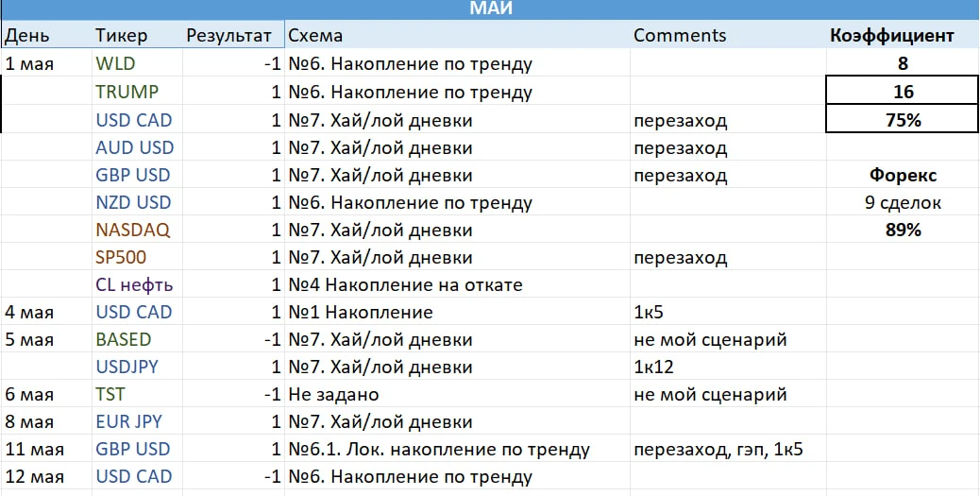Select the result 1 in NASDAQ row

(x=234, y=230)
